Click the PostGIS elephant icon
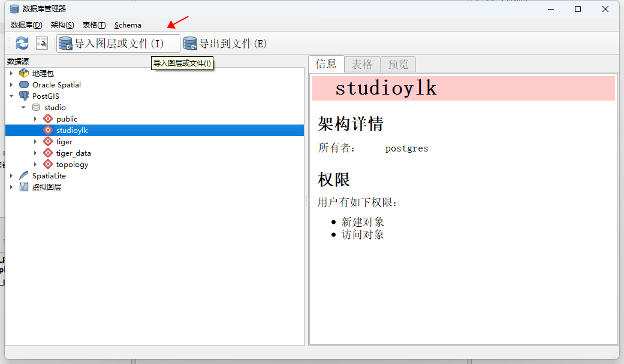 [24, 96]
